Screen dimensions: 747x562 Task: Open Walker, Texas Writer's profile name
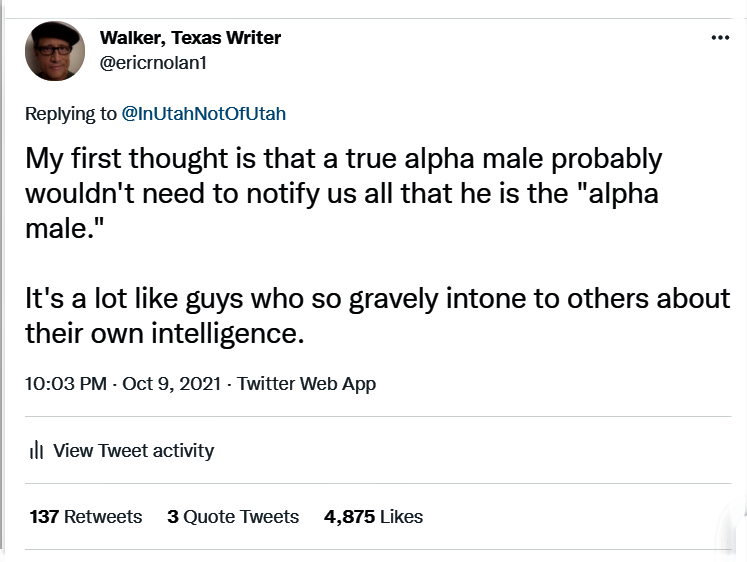point(190,38)
